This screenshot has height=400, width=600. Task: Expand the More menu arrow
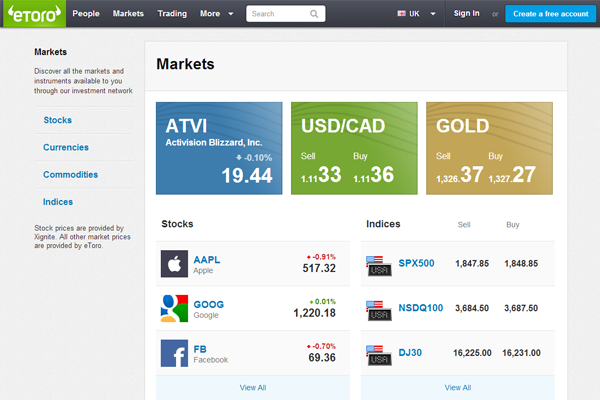click(231, 14)
